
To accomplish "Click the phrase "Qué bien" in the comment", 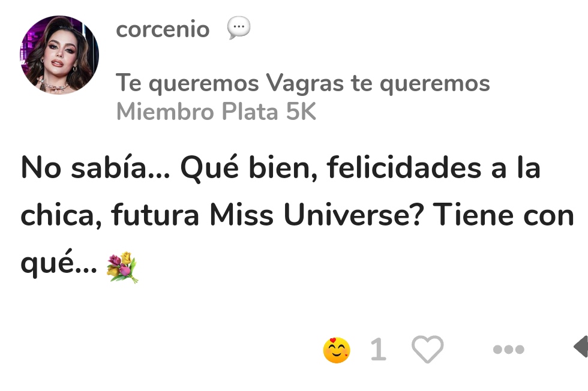I will 247,169.
